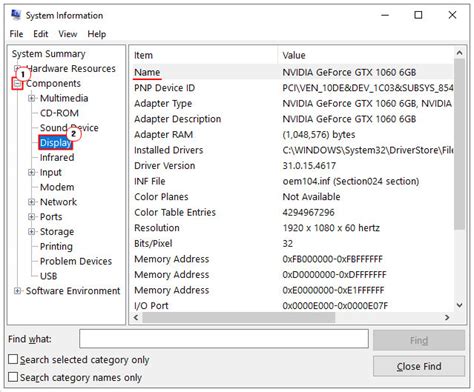Image resolution: width=474 pixels, height=392 pixels.
Task: Click the 1920 x 1080 x 60 hertz value
Action: pyautogui.click(x=331, y=228)
